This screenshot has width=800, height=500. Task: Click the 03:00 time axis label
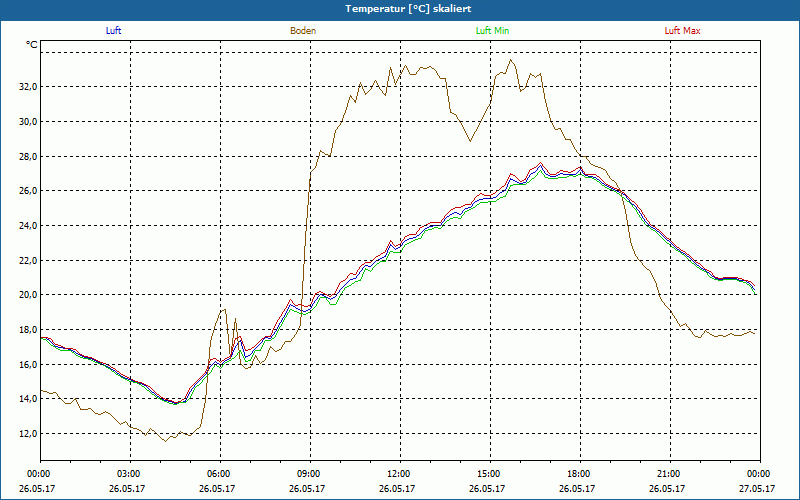click(x=131, y=474)
